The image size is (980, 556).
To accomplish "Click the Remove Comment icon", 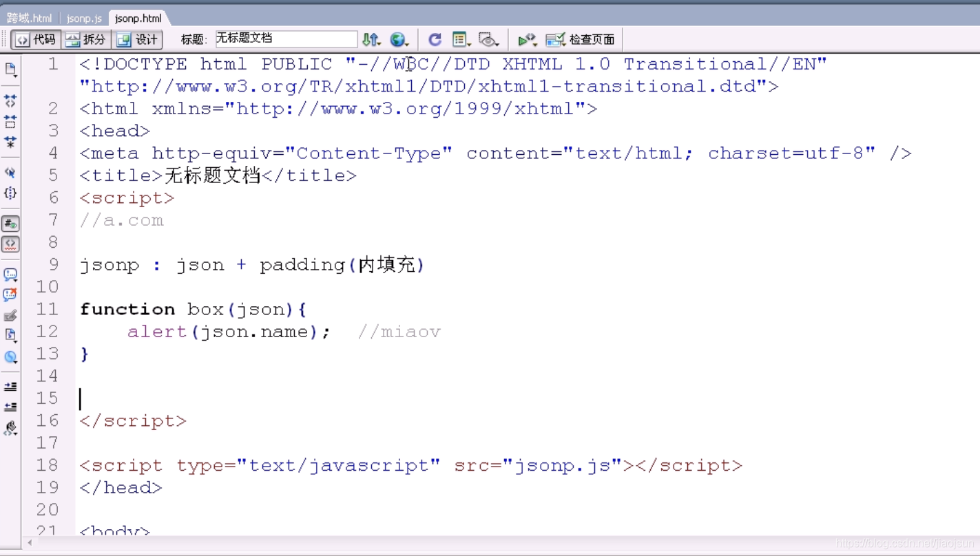I will (10, 295).
